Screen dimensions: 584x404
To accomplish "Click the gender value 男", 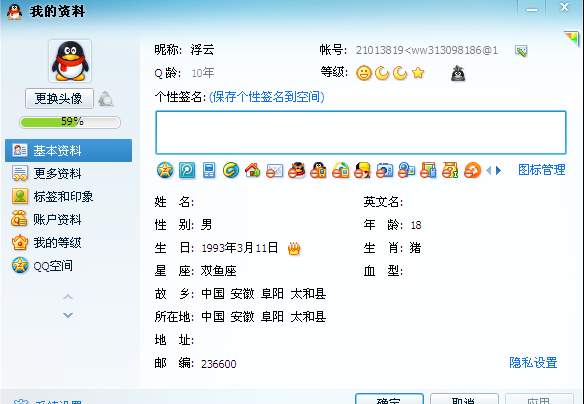I will pyautogui.click(x=206, y=225).
